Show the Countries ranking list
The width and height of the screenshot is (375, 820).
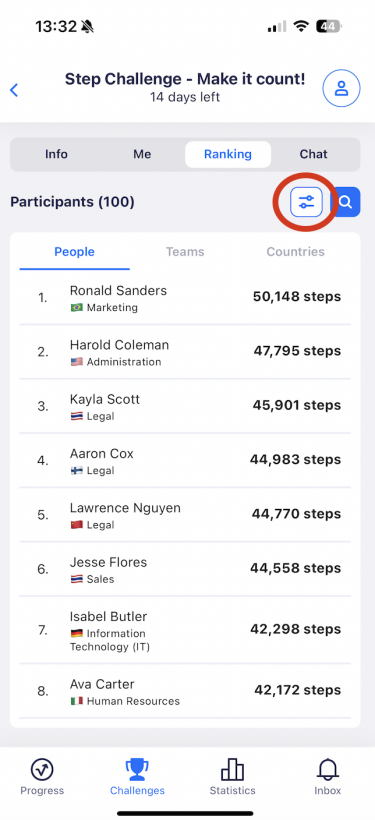(x=296, y=252)
